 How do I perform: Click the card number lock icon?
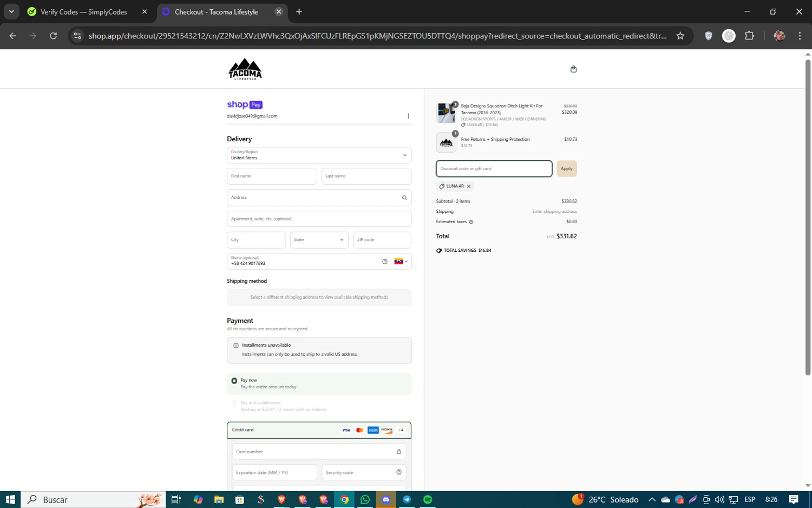(x=399, y=452)
